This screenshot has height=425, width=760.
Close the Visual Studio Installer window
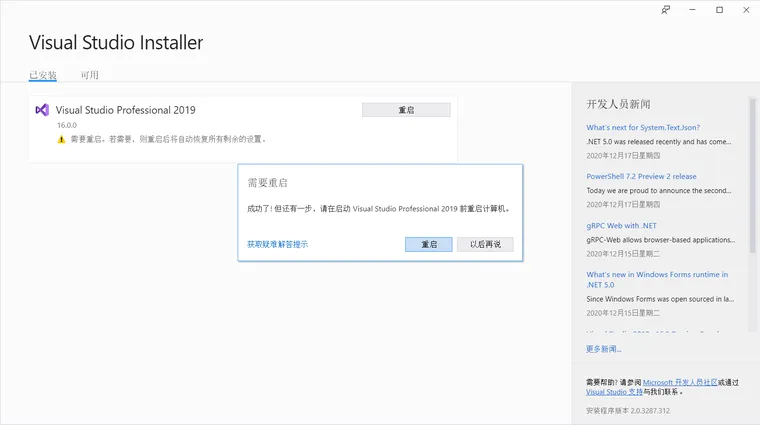coord(746,10)
